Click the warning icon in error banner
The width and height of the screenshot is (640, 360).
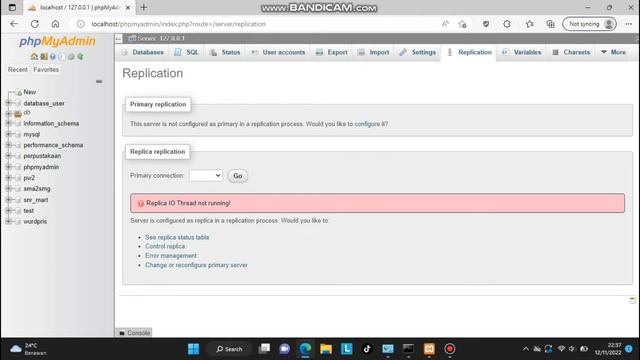click(140, 203)
